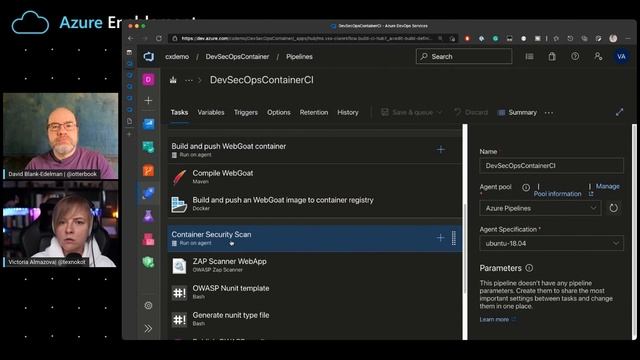Click the cxdemo organization breadcrumb
Viewport: 640px width, 360px height.
pyautogui.click(x=177, y=57)
